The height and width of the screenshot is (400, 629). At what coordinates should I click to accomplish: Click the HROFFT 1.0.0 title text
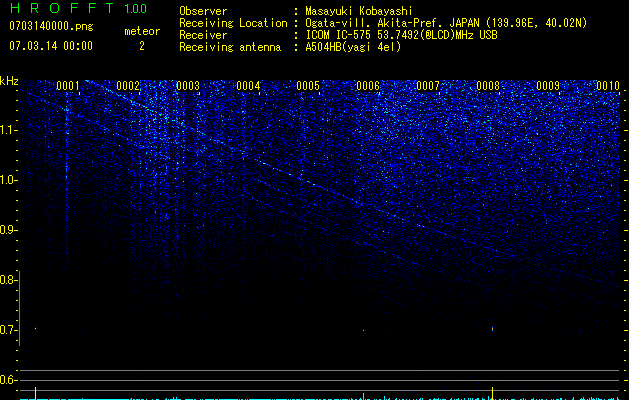[x=78, y=8]
